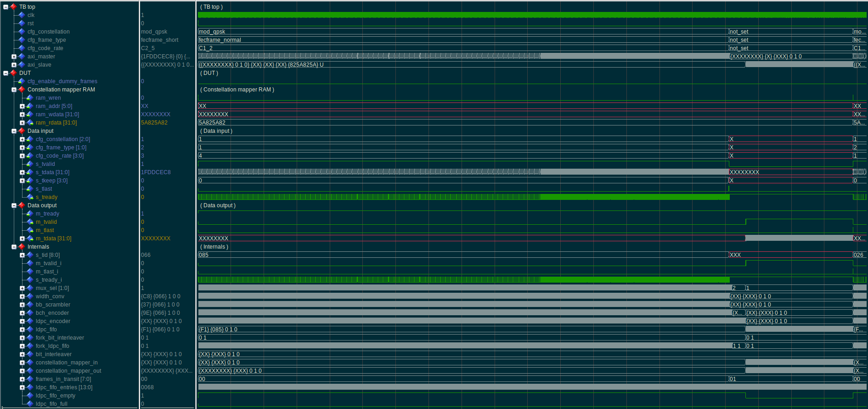This screenshot has width=868, height=409.
Task: Select the bch_encoder signal name
Action: (52, 313)
